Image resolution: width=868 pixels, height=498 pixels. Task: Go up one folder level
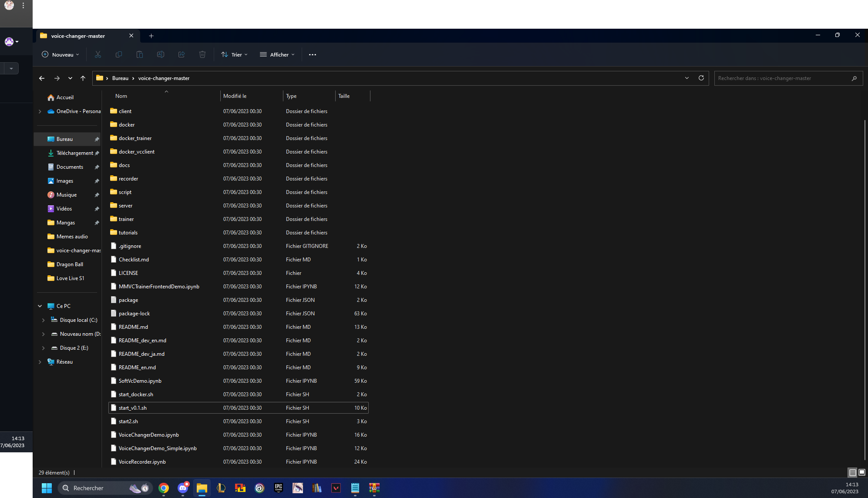click(x=83, y=78)
